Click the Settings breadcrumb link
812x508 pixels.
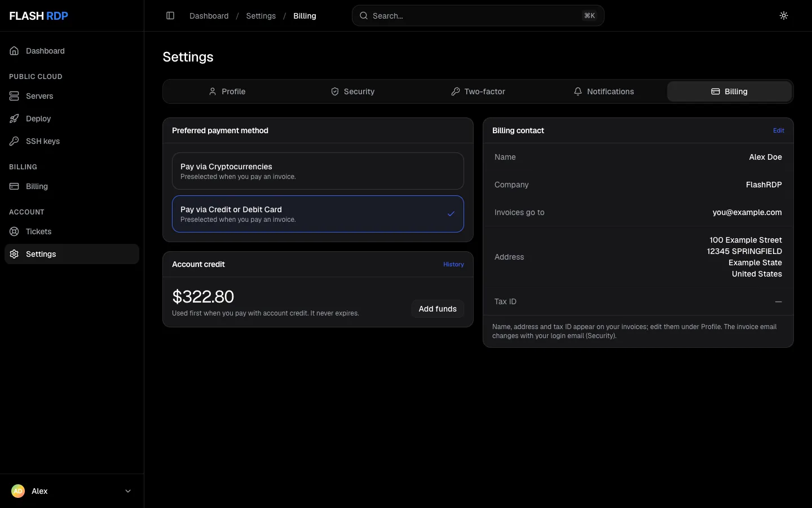coord(261,16)
